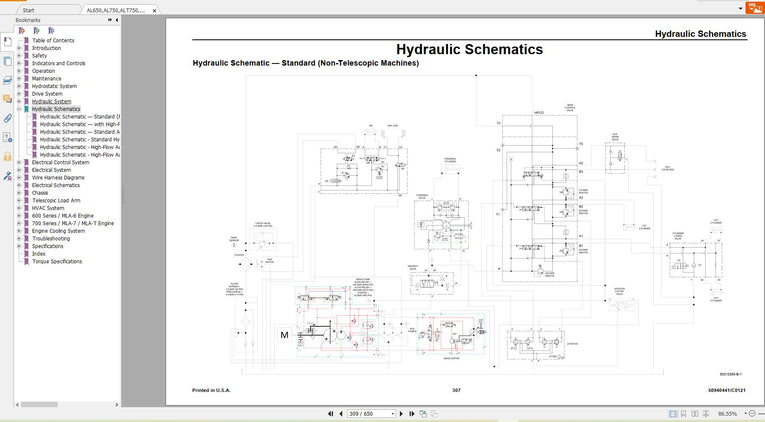Open the Attachments paperclip panel
Screen dimensions: 765x422
tap(7, 118)
